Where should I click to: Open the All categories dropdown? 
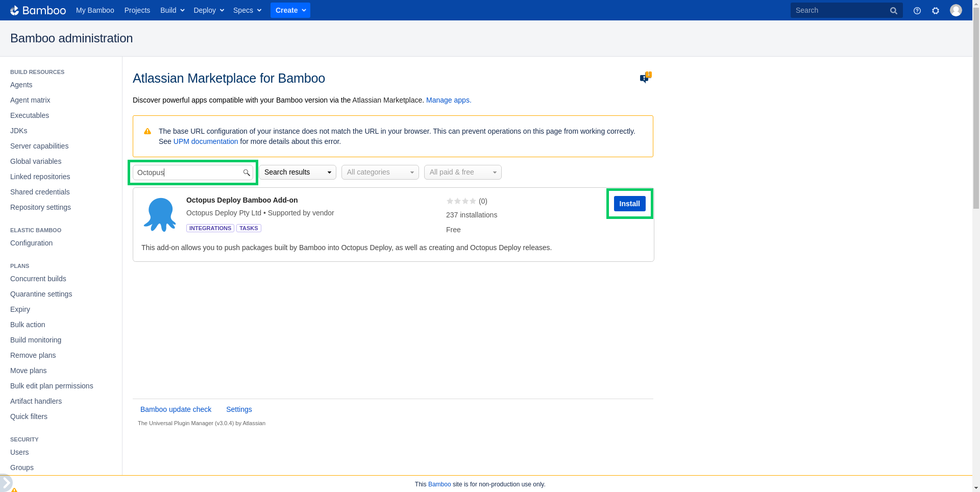[380, 172]
